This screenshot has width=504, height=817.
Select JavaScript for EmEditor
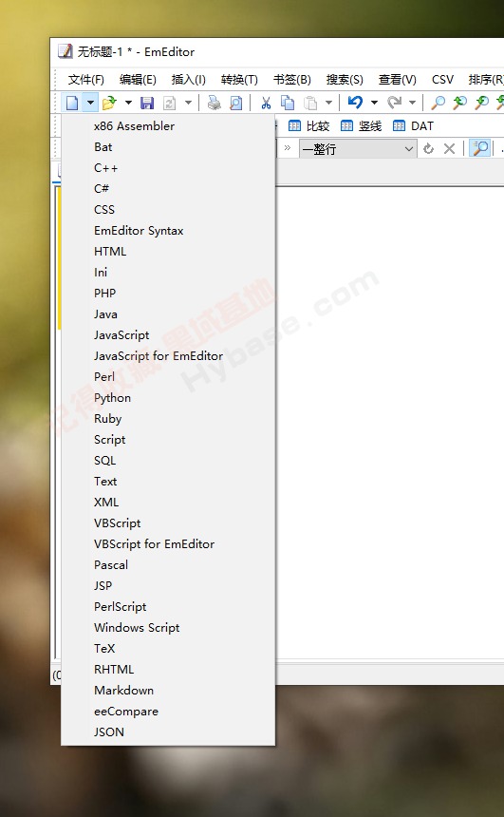coord(168,356)
